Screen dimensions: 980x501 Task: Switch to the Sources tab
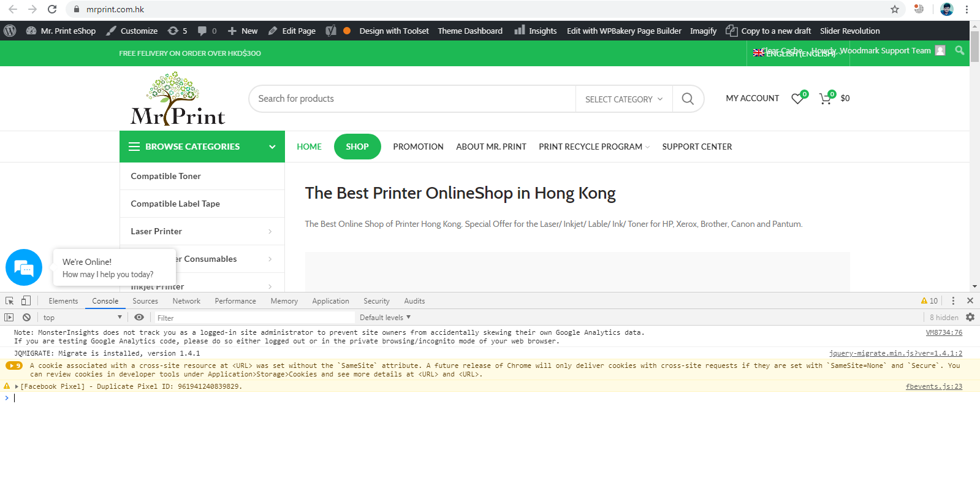(x=145, y=300)
